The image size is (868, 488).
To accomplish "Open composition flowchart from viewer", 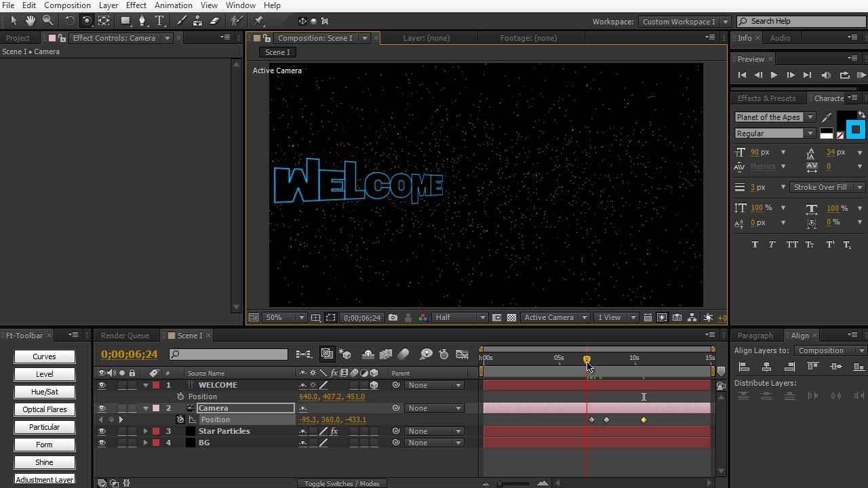I will pos(692,317).
